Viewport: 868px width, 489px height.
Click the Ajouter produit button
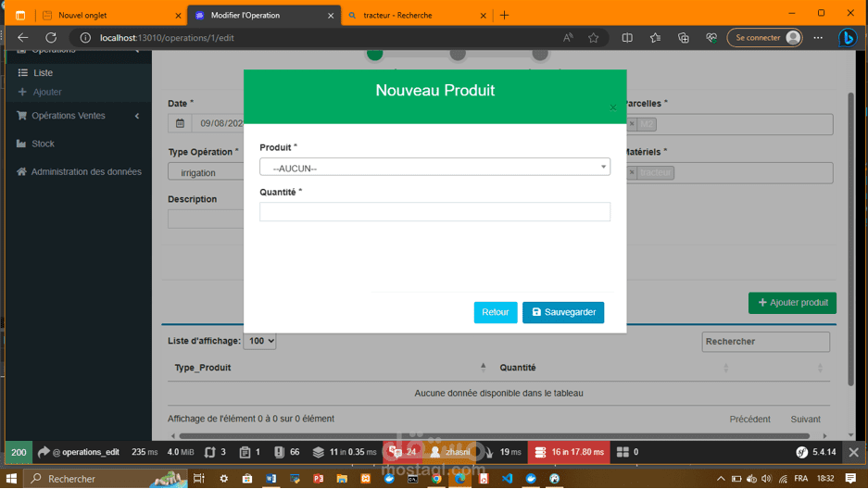[792, 303]
